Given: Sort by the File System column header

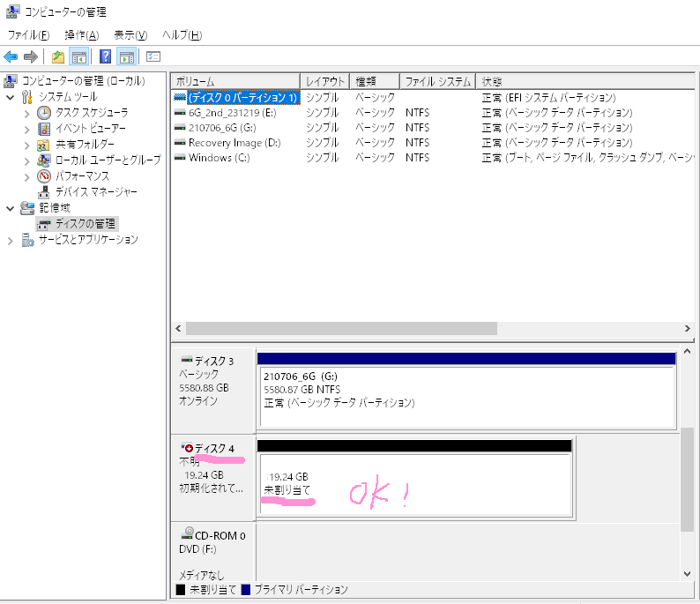Looking at the screenshot, I should [437, 81].
